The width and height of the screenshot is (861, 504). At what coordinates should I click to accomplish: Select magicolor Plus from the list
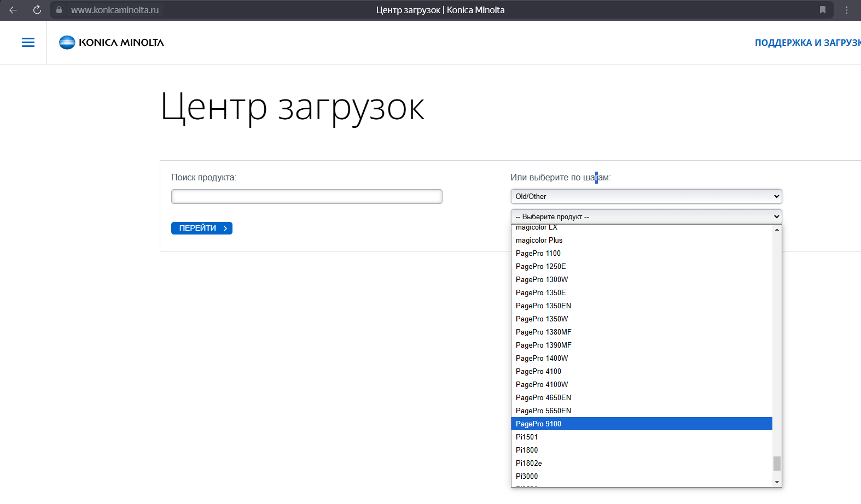642,240
